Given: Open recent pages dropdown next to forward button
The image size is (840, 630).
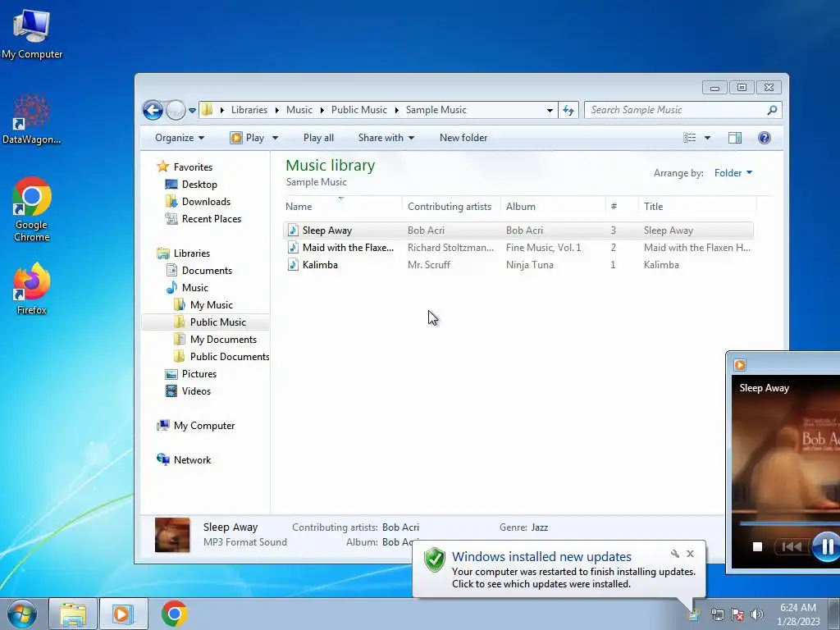Looking at the screenshot, I should [x=192, y=111].
